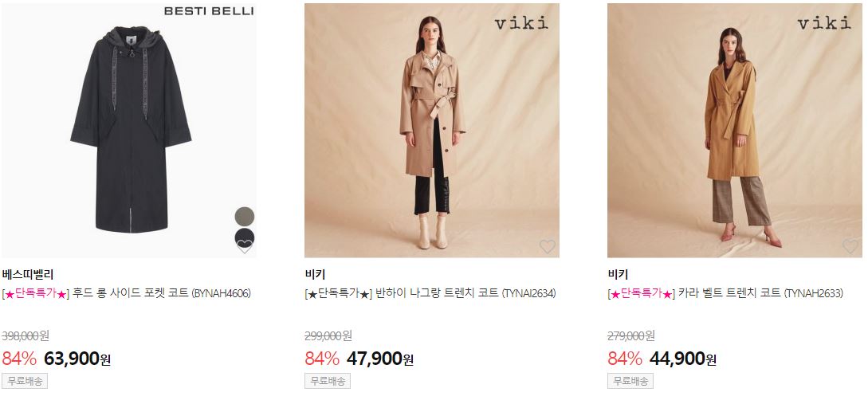
Task: Click the 63,900원 sale price
Action: coord(77,359)
